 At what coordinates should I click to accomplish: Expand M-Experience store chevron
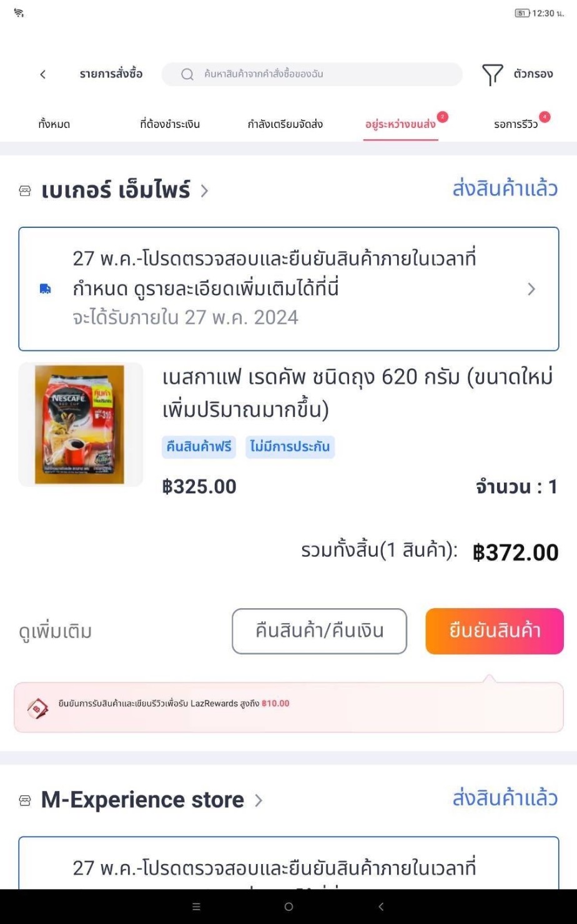pos(259,800)
